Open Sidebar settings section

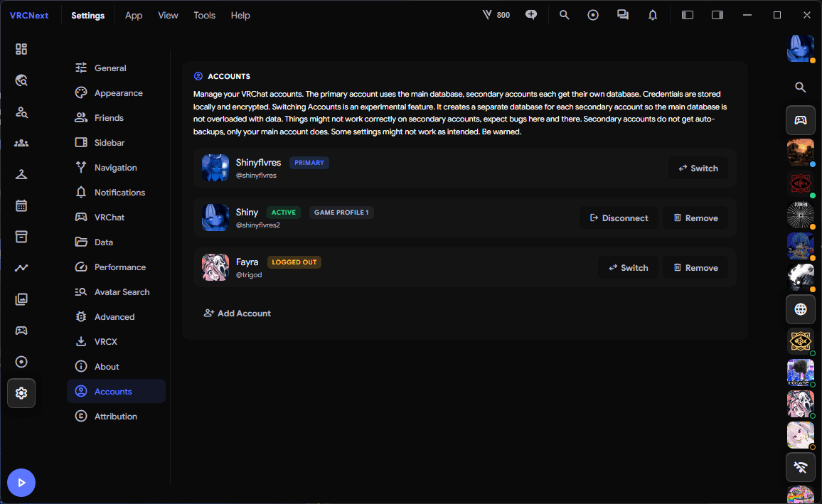[117, 142]
